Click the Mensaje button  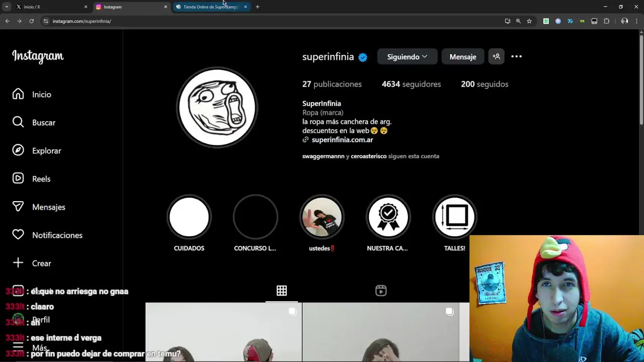click(463, 57)
